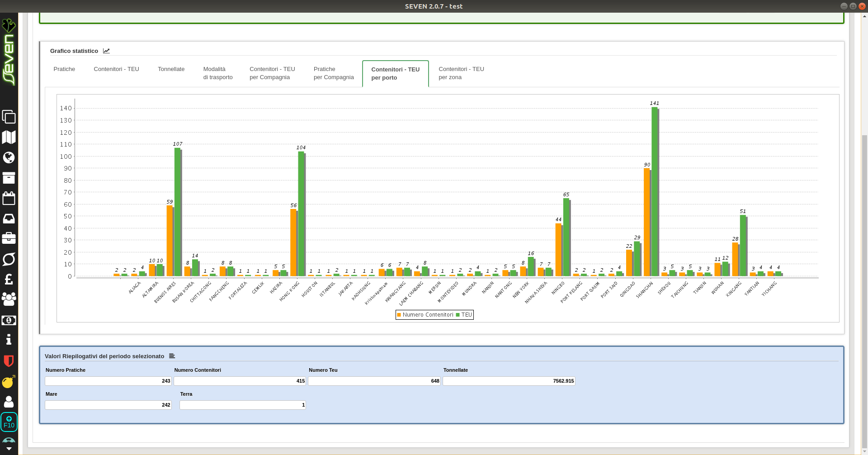
Task: Open the calendar icon in sidebar
Action: pos(9,198)
